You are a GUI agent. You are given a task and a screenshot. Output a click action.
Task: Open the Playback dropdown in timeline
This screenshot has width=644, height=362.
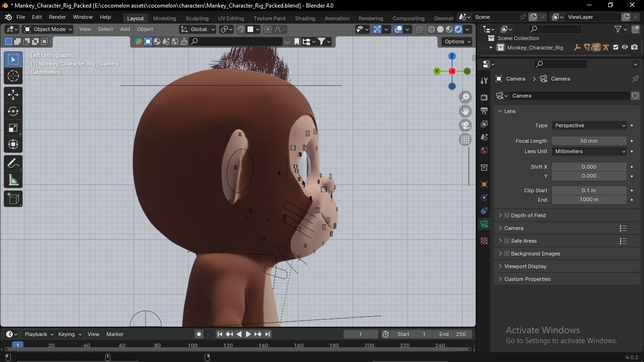39,334
